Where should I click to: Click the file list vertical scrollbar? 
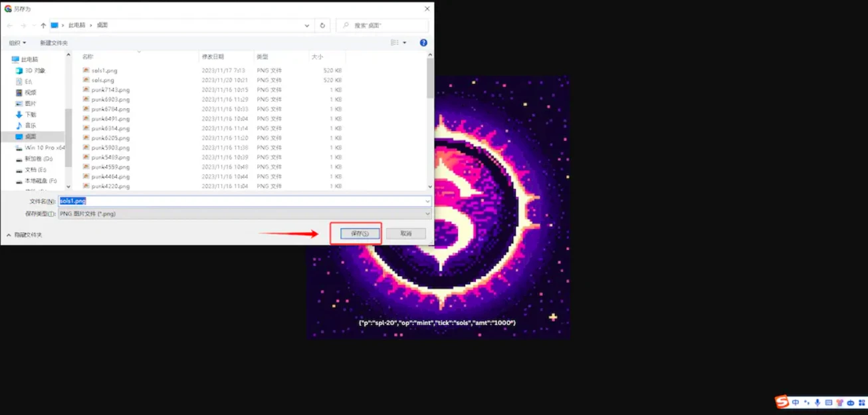coord(430,120)
